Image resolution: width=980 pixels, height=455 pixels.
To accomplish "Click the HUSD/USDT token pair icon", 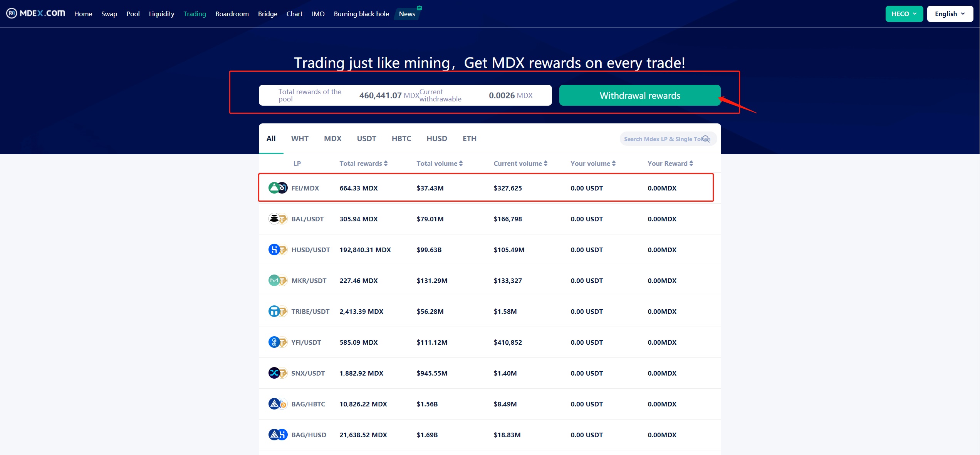I will pyautogui.click(x=278, y=249).
